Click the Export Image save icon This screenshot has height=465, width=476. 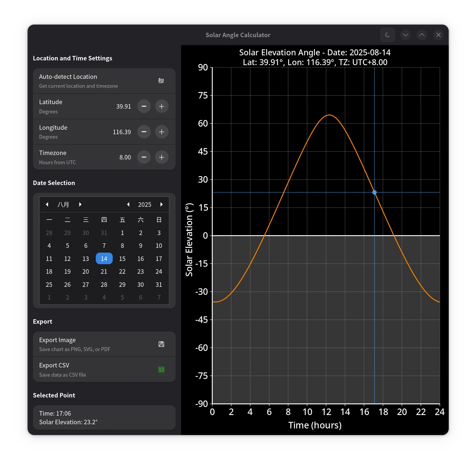click(x=161, y=344)
